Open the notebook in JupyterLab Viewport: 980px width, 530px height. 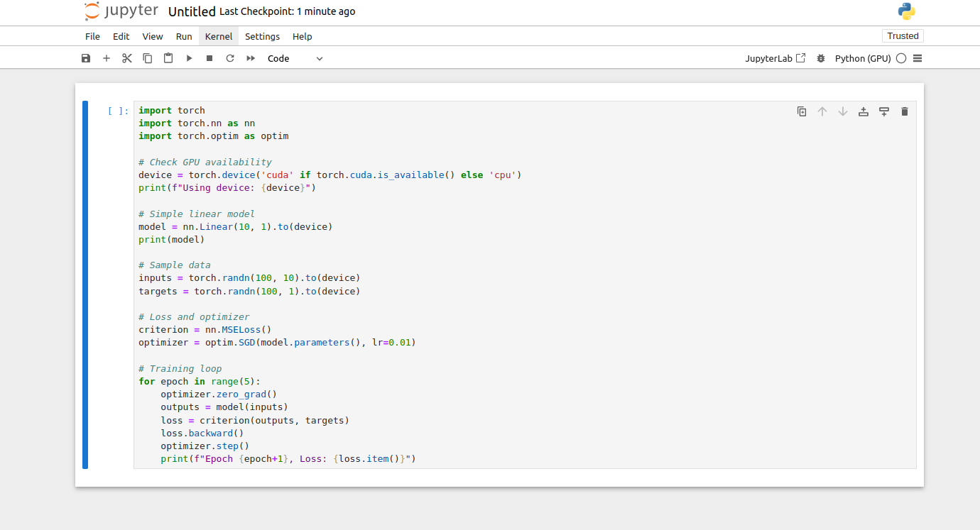(775, 58)
